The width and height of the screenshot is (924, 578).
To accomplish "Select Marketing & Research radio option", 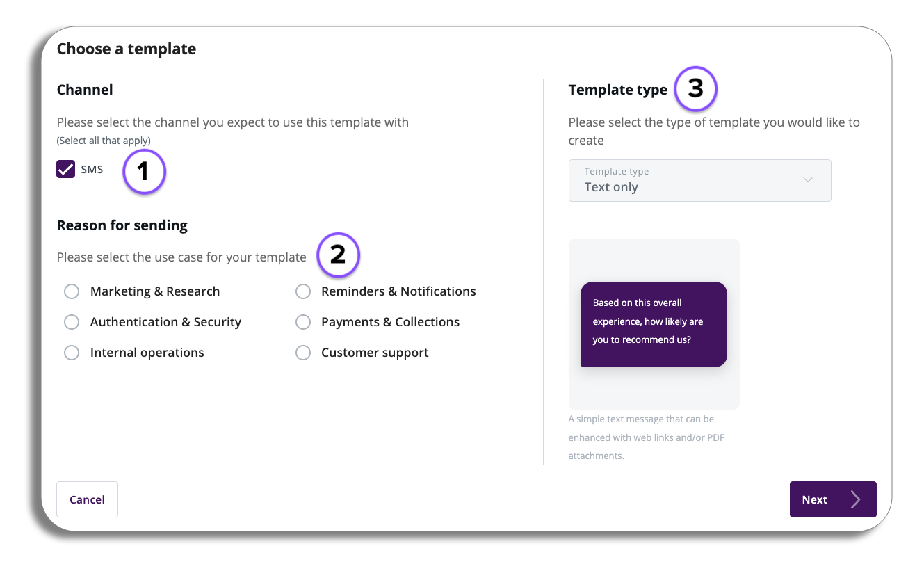I will [72, 291].
